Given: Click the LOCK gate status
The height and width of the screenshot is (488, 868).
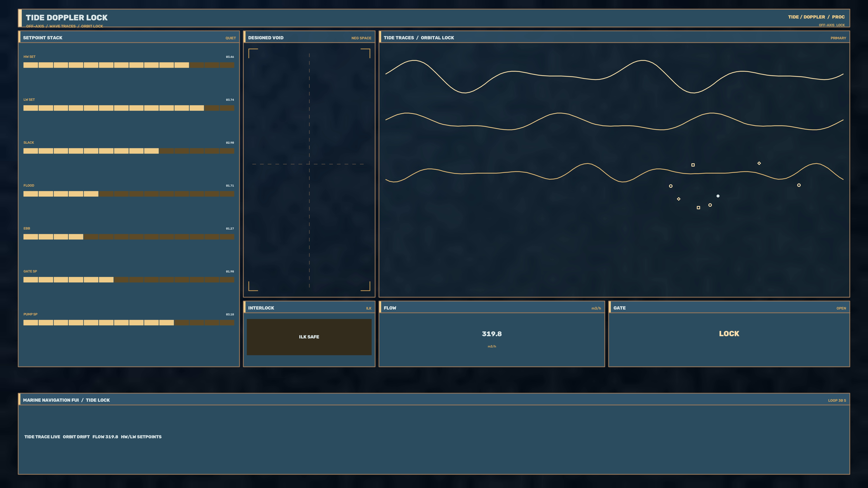Looking at the screenshot, I should coord(729,334).
